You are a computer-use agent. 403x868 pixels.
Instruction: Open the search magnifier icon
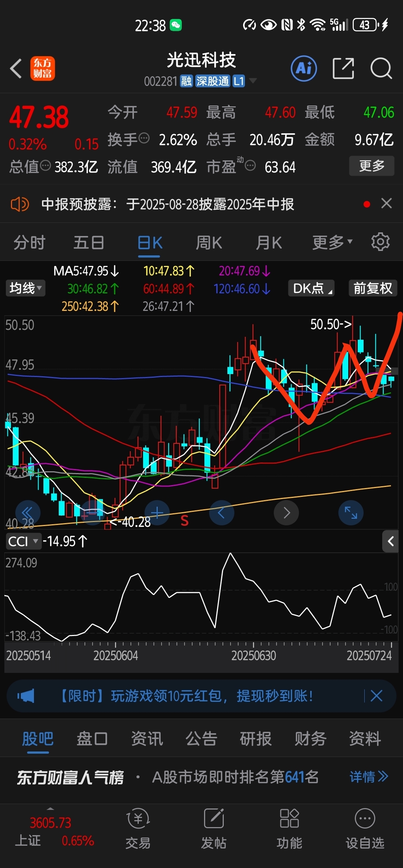click(381, 68)
